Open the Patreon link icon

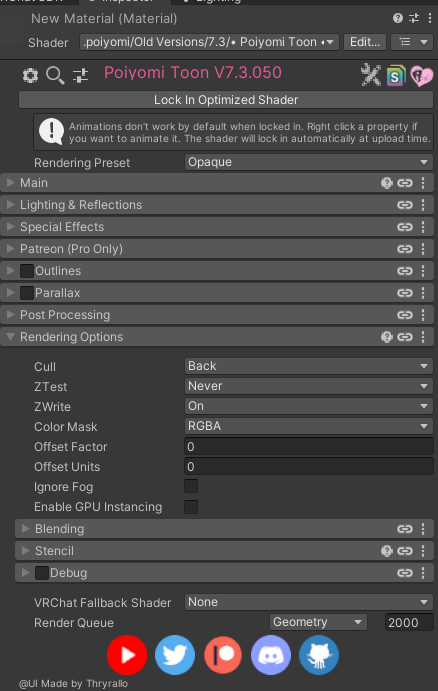pos(223,655)
